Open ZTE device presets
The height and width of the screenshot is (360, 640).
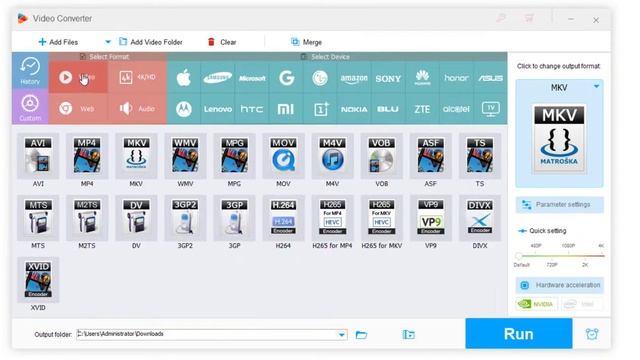[422, 109]
